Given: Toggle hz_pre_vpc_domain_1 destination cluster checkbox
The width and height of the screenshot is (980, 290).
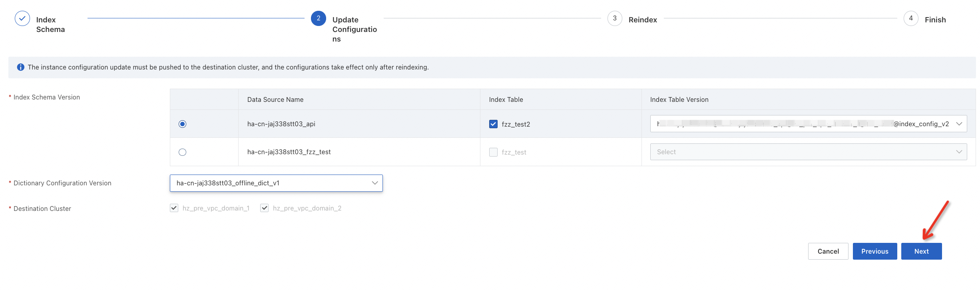Looking at the screenshot, I should (174, 208).
